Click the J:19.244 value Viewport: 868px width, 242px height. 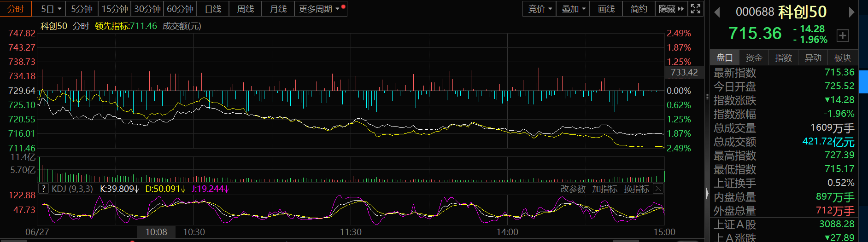click(210, 189)
